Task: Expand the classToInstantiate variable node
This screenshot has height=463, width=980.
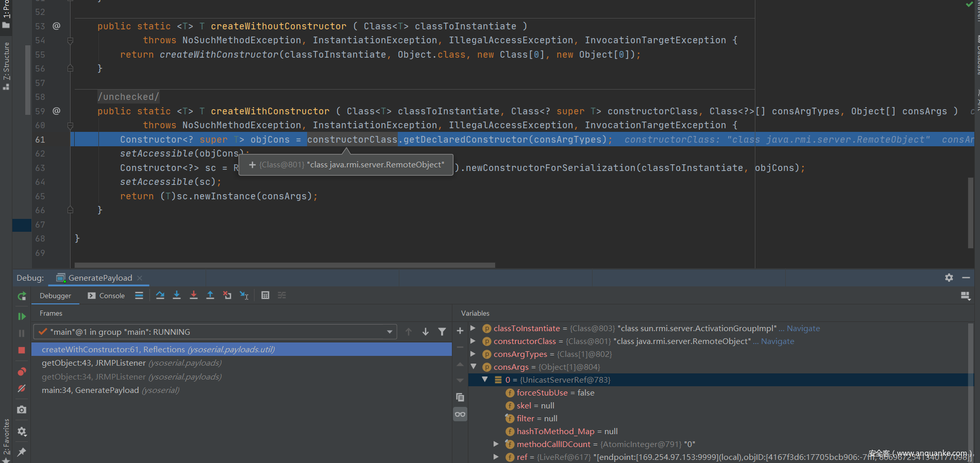Action: pos(473,329)
